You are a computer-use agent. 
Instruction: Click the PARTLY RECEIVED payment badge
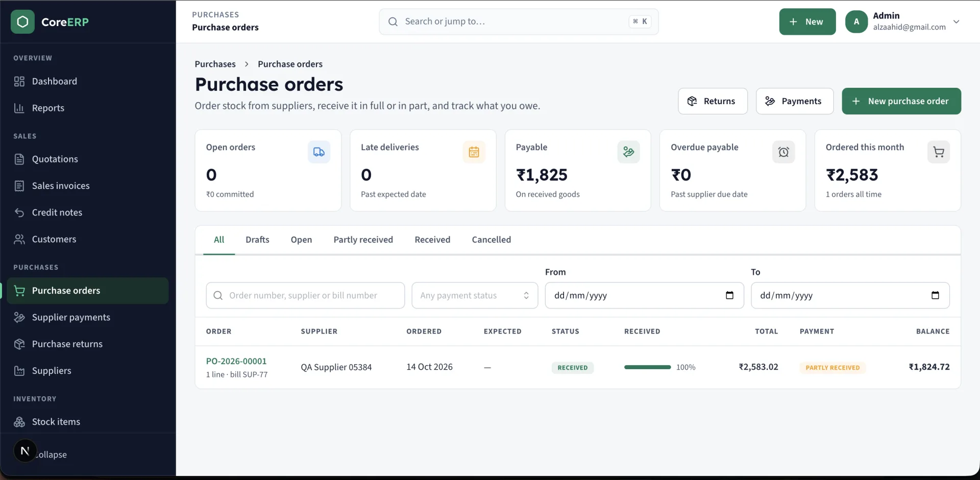coord(832,368)
